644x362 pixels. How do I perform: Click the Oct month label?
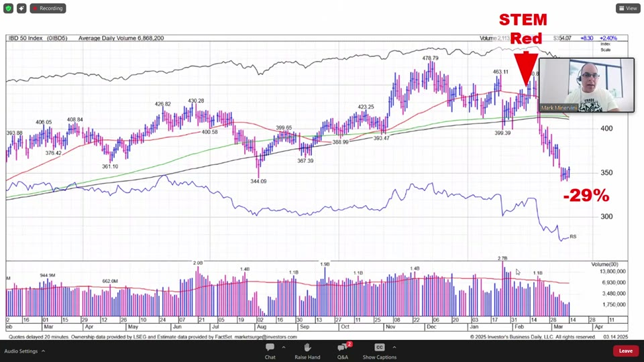(x=345, y=327)
